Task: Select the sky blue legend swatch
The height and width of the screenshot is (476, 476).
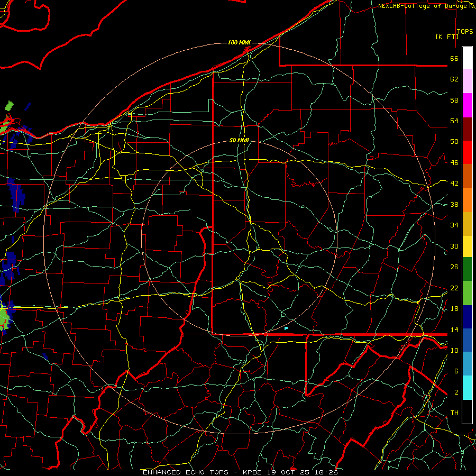Action: tap(467, 364)
